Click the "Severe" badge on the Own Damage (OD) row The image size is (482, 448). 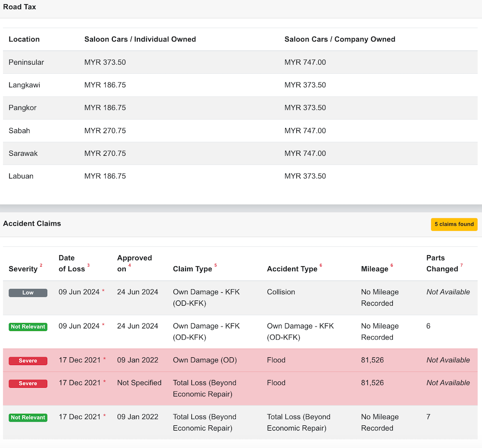(28, 361)
